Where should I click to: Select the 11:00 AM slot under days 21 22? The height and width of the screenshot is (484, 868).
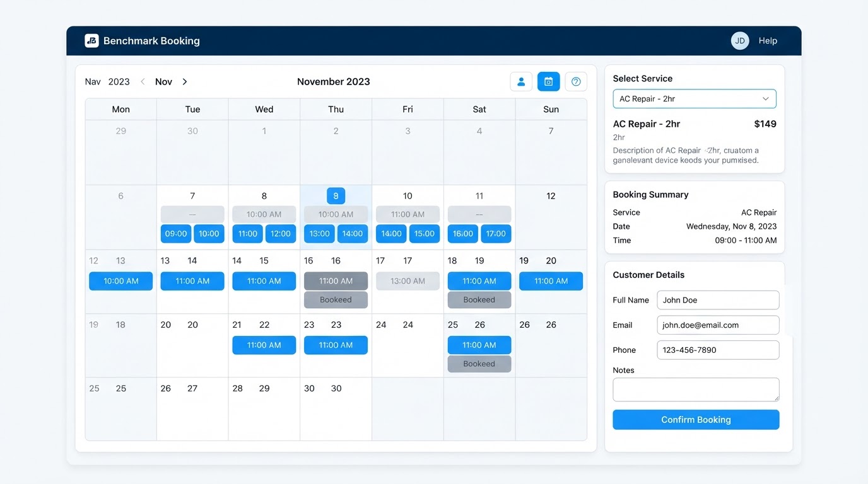(264, 345)
